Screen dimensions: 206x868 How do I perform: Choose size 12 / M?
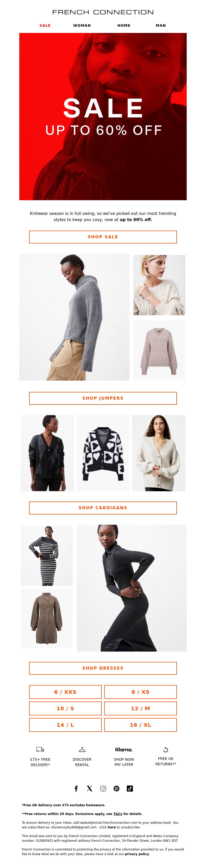141,708
